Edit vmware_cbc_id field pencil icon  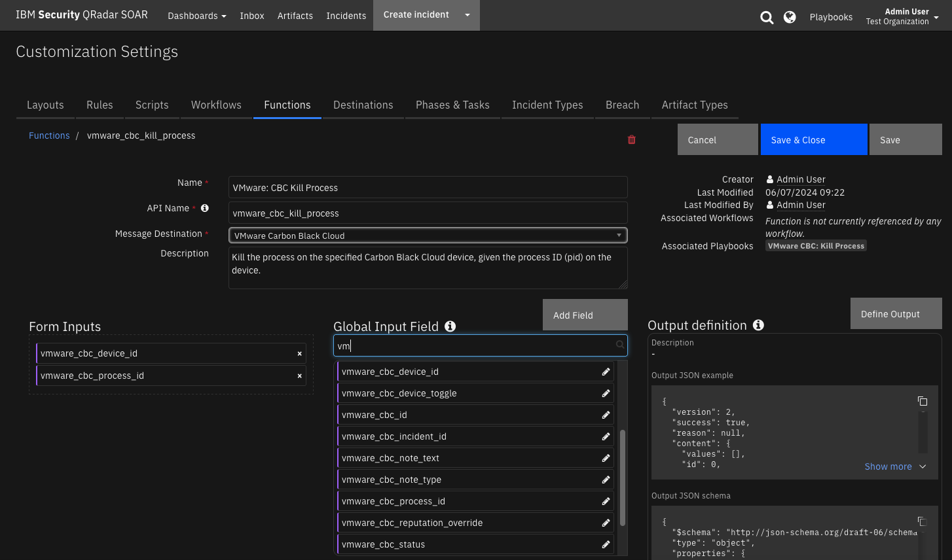606,415
